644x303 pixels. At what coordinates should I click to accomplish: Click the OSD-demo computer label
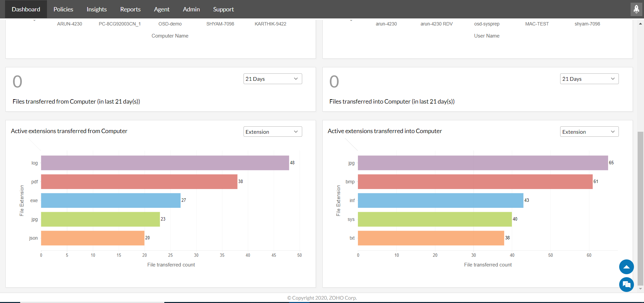click(170, 24)
